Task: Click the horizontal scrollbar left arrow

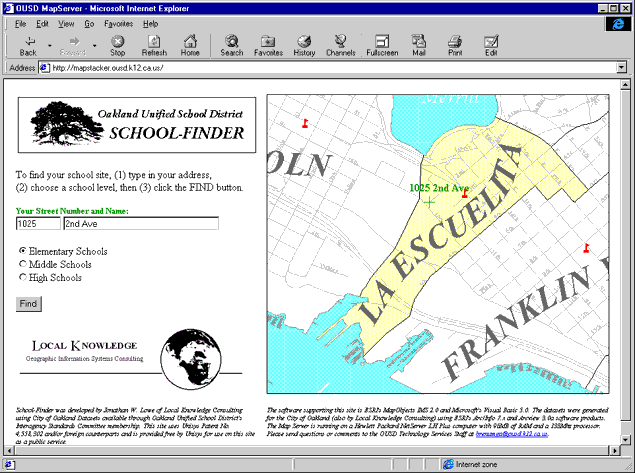Action: click(9, 450)
